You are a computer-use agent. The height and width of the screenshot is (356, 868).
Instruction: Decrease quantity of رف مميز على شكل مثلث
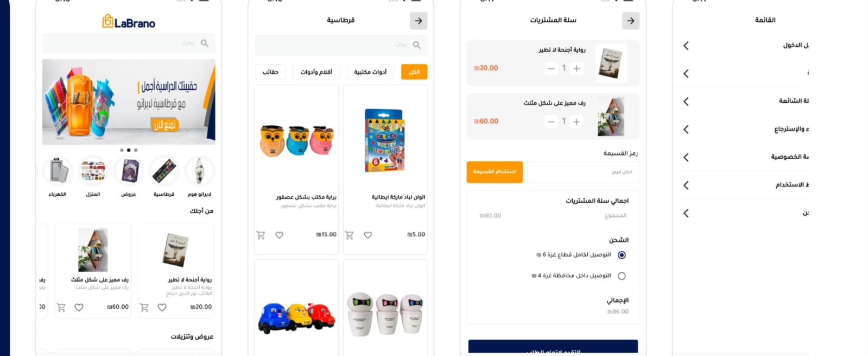point(551,122)
